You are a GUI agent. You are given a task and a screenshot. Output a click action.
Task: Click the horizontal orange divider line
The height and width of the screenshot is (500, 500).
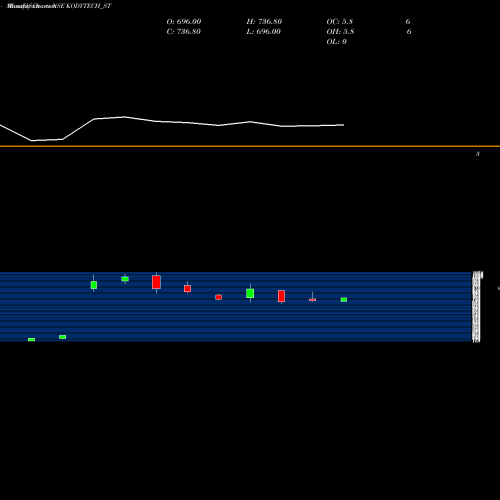[250, 146]
